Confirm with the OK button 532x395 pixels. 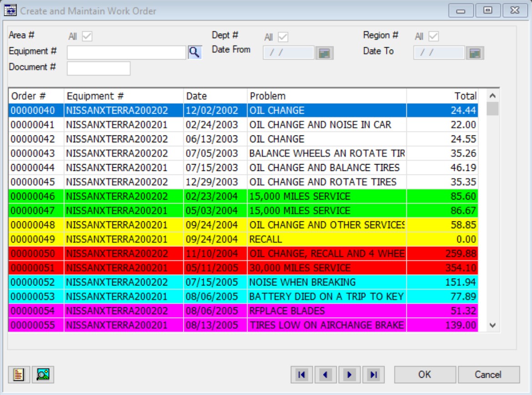pyautogui.click(x=425, y=375)
